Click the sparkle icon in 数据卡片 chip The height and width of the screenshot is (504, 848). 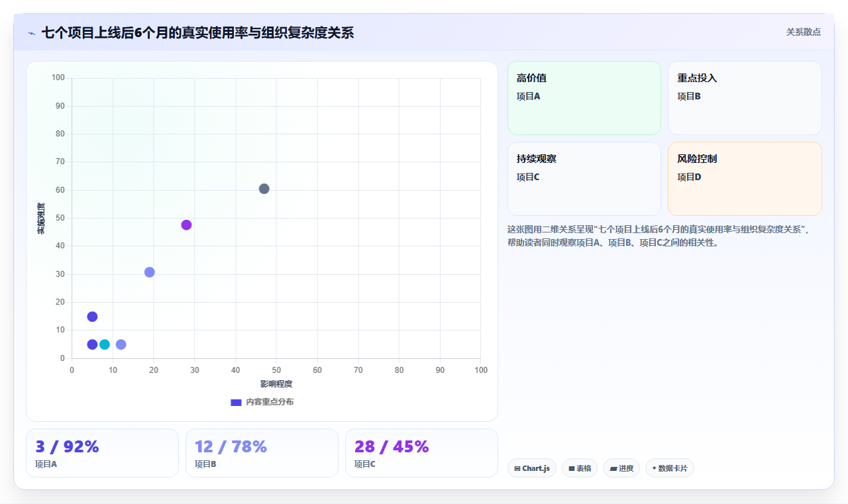coord(654,468)
